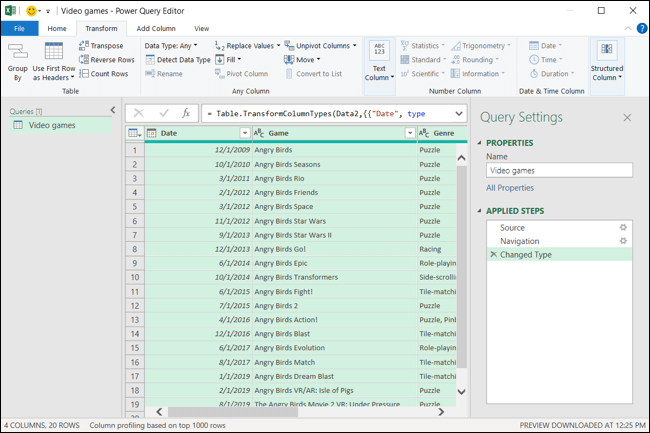Image resolution: width=650 pixels, height=433 pixels.
Task: Click the Rounding dropdown
Action: click(475, 60)
